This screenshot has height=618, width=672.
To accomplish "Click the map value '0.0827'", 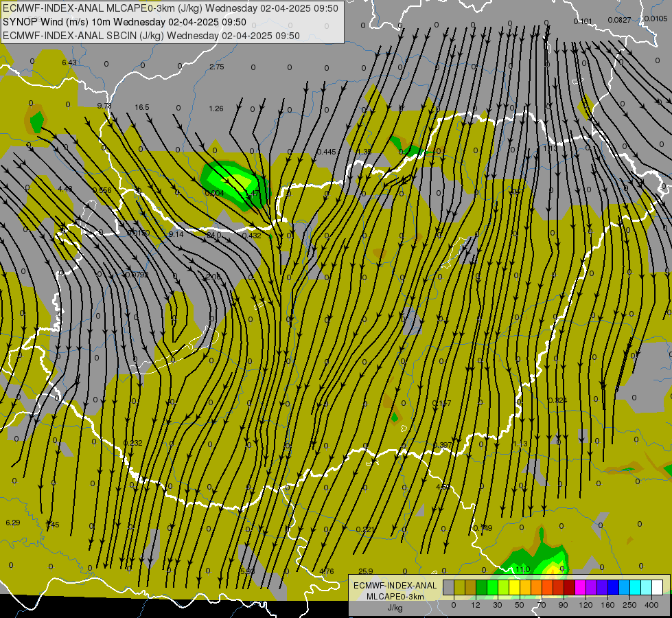I will click(619, 20).
